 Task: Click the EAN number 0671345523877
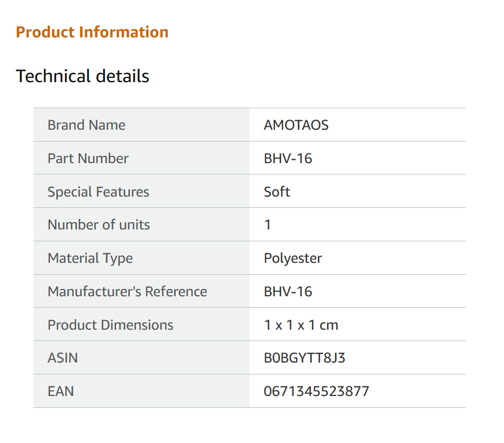(316, 391)
